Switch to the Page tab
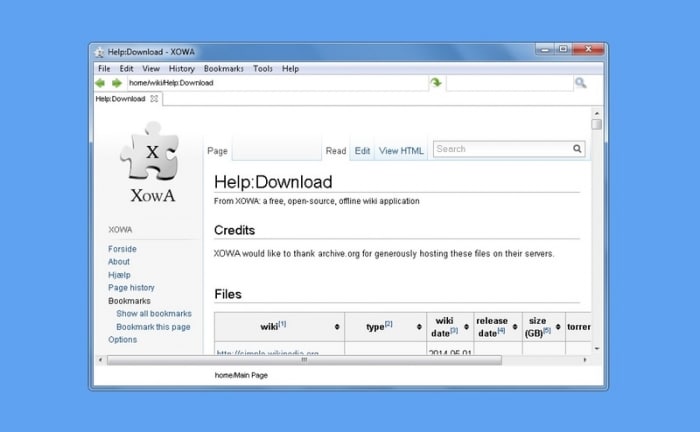This screenshot has height=432, width=700. (217, 151)
